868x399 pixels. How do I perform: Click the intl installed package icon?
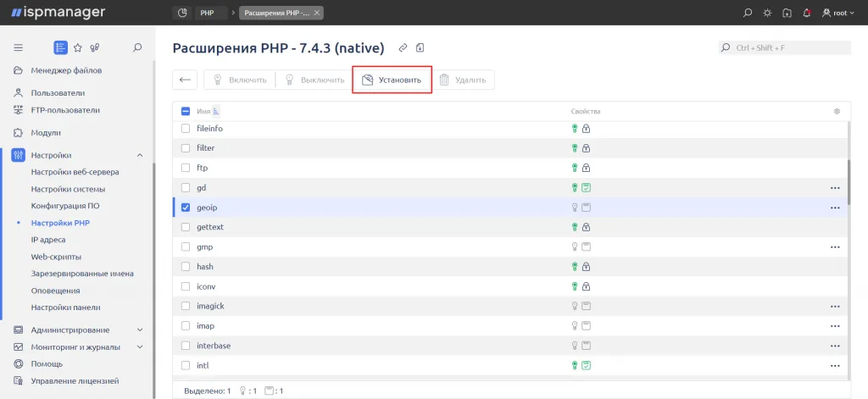pyautogui.click(x=587, y=365)
